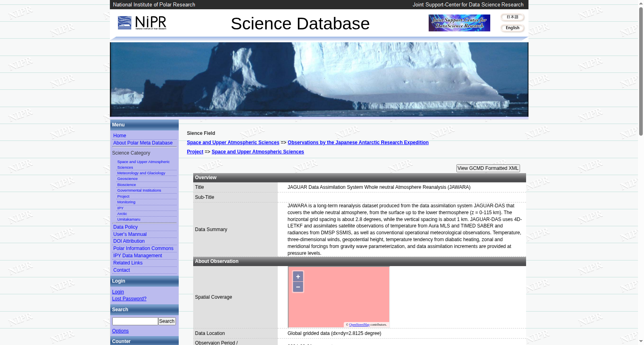Zoom in on the spatial coverage map
Image resolution: width=644 pixels, height=345 pixels.
298,277
